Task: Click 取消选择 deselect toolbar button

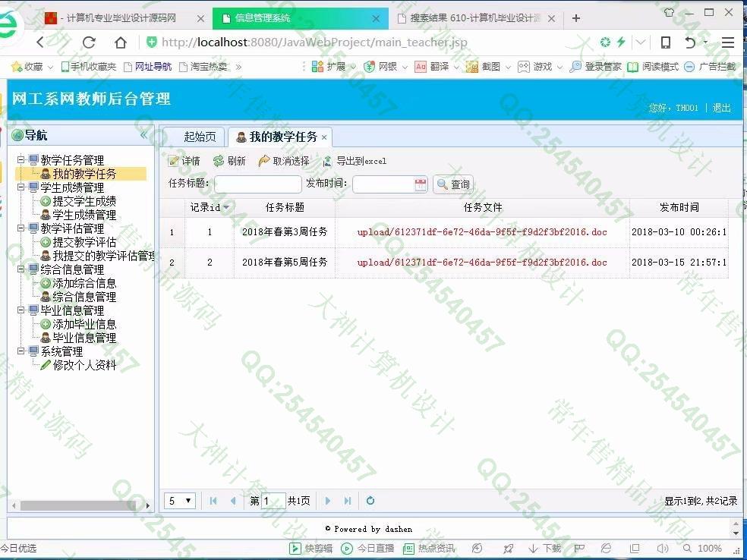Action: [x=284, y=161]
